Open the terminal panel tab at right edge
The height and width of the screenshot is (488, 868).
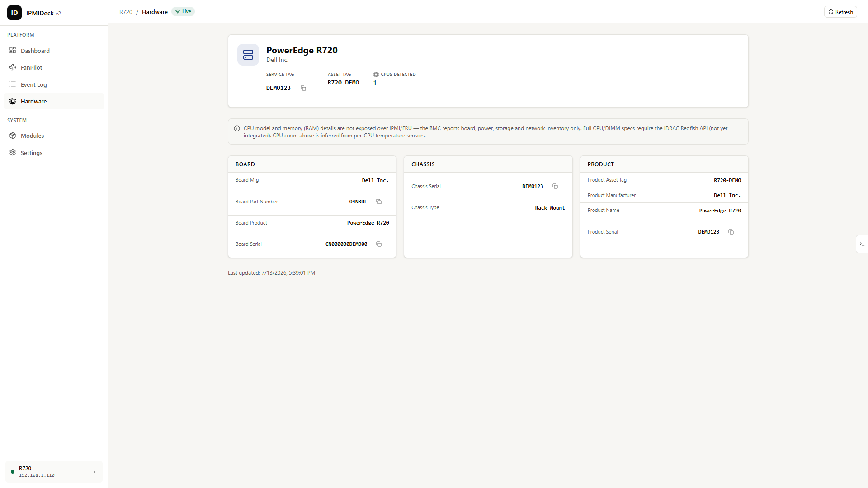862,244
